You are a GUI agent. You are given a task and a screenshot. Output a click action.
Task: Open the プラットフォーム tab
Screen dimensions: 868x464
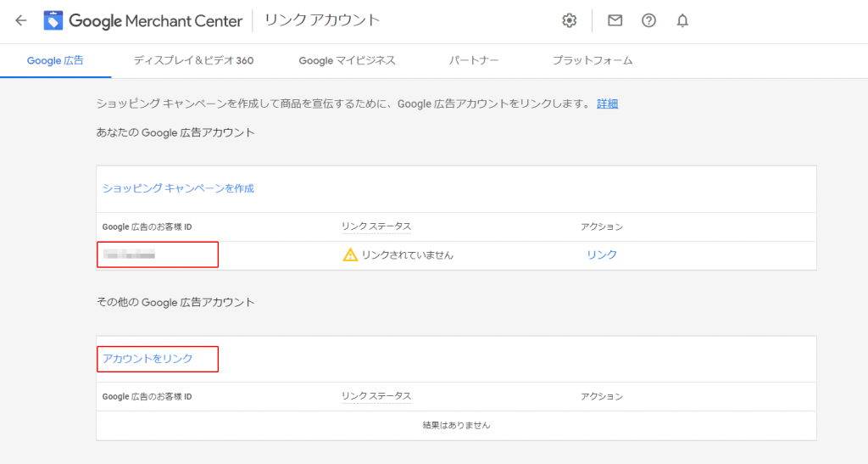point(593,61)
